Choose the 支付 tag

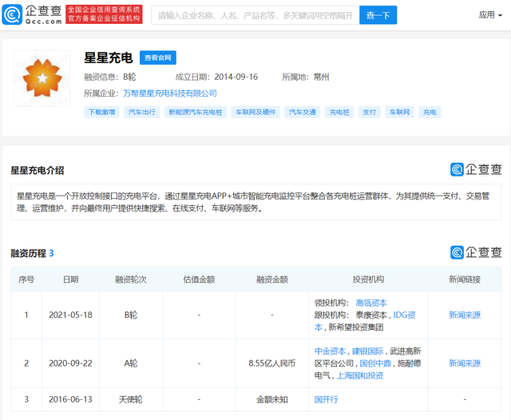tap(369, 113)
